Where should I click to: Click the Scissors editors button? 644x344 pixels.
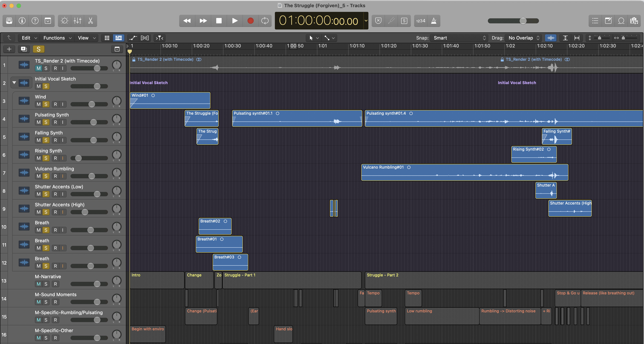click(x=90, y=21)
